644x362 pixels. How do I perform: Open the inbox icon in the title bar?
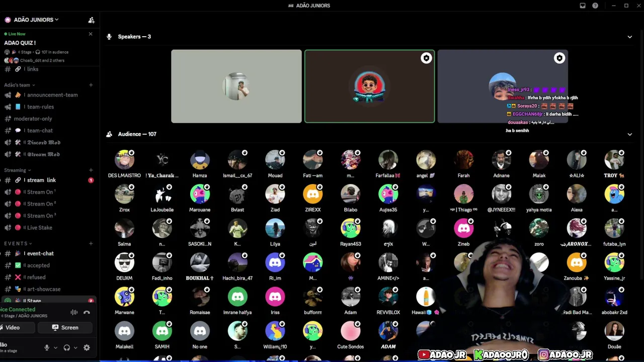(x=583, y=6)
